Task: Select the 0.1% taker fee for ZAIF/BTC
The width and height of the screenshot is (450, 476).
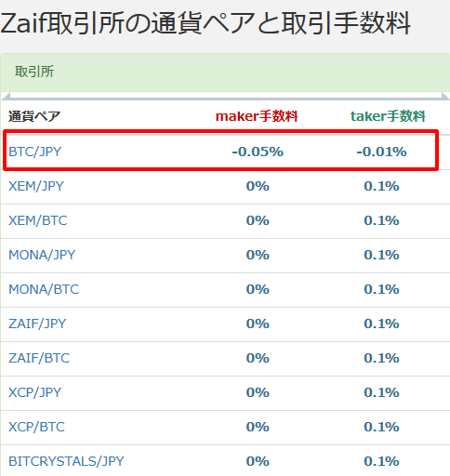Action: [381, 358]
